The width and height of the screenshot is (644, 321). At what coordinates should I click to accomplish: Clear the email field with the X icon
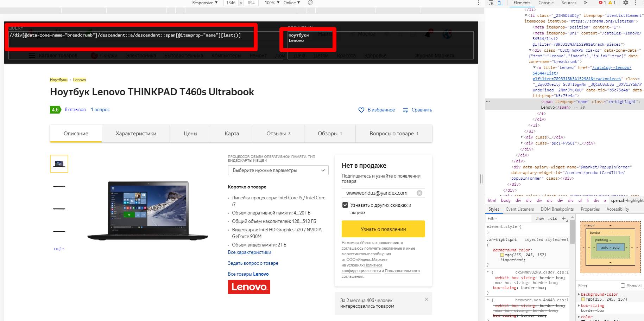click(419, 193)
